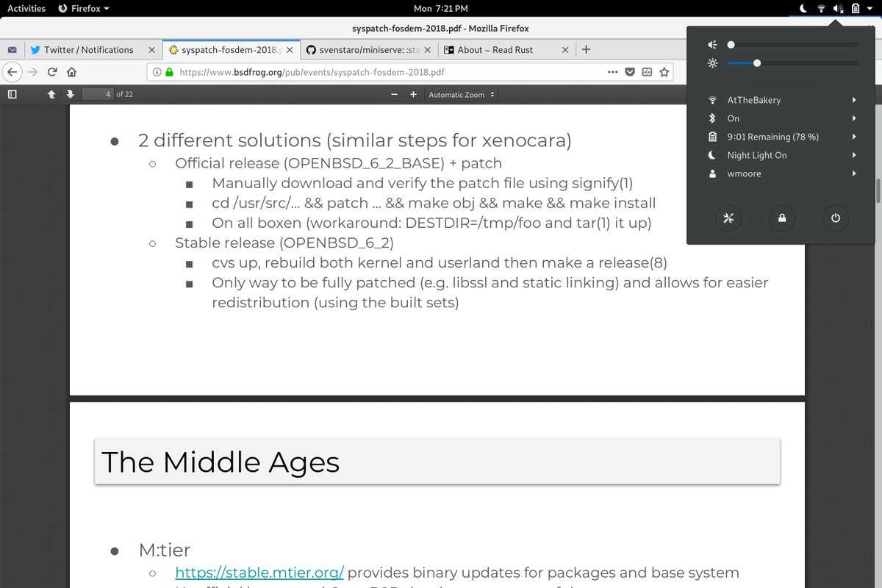Open a new tab with the plus button
The width and height of the screenshot is (882, 588).
point(586,49)
